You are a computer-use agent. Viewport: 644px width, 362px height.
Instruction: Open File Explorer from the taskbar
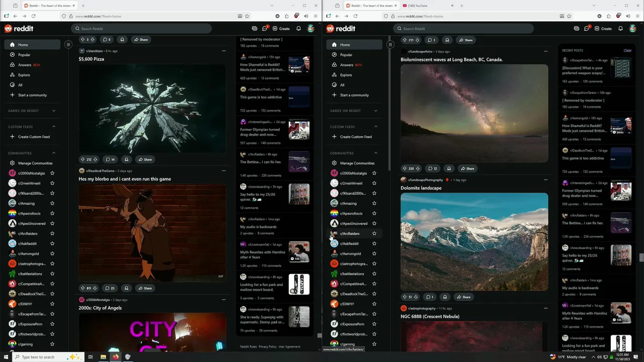[103, 357]
